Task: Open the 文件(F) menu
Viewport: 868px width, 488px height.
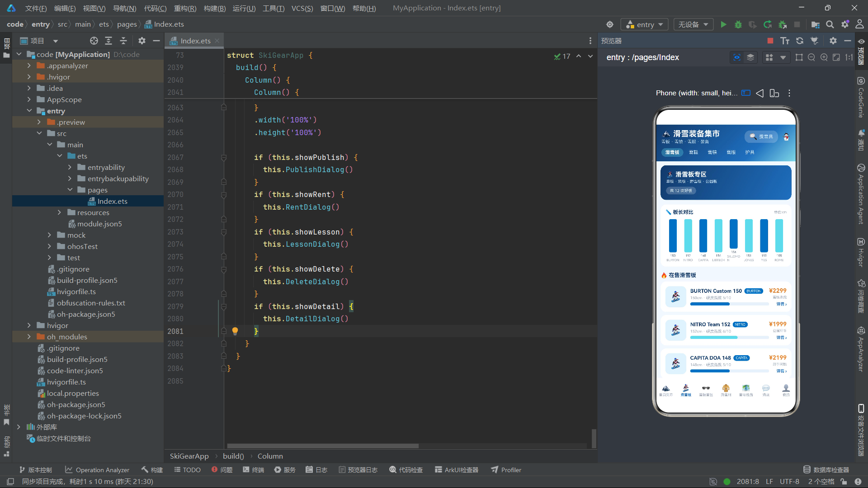Action: pyautogui.click(x=36, y=8)
